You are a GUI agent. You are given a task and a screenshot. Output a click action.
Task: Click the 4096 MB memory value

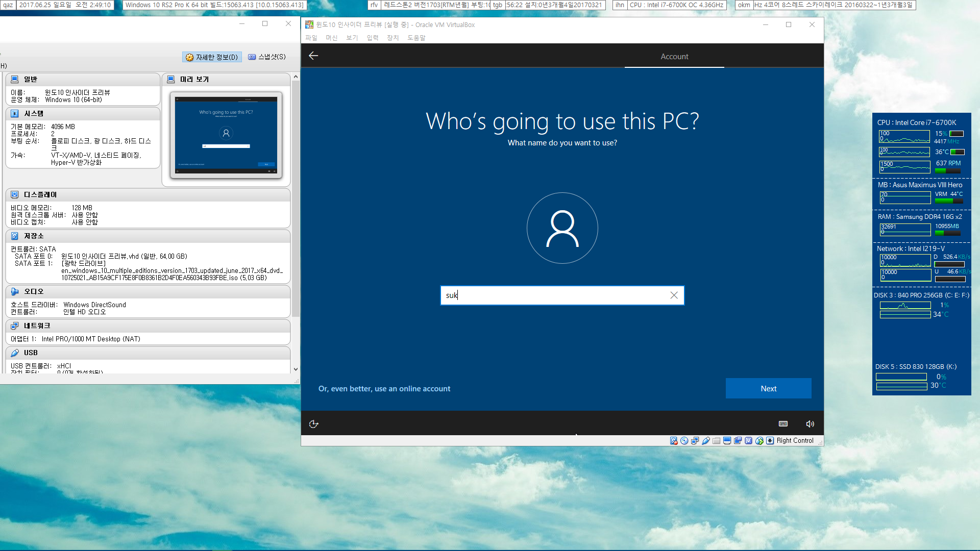tap(63, 127)
